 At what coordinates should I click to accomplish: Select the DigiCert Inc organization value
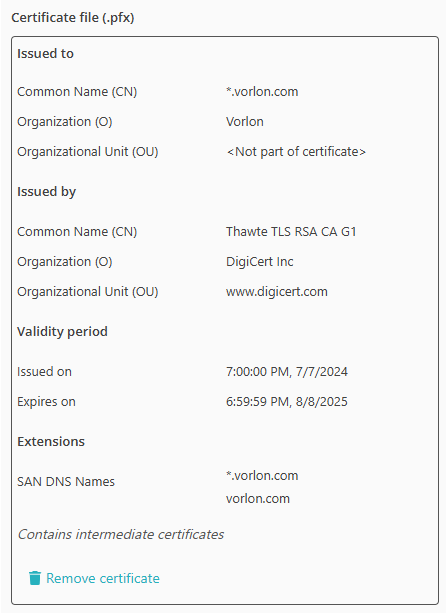(260, 262)
